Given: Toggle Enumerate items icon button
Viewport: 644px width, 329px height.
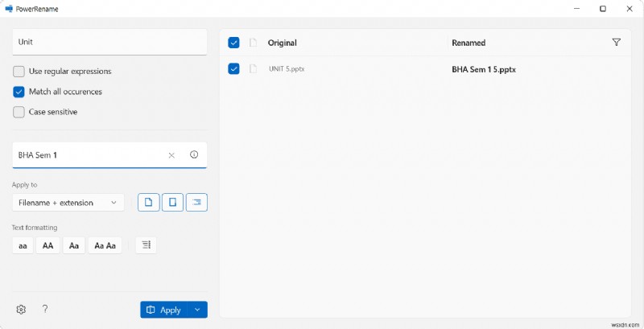Looking at the screenshot, I should pyautogui.click(x=147, y=245).
